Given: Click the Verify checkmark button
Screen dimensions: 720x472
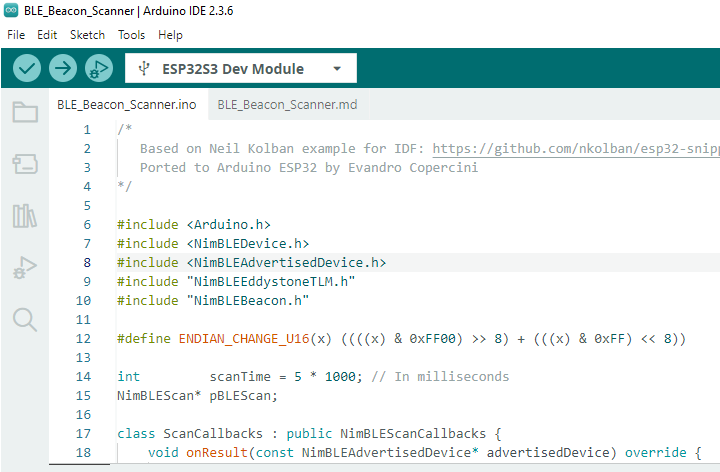Looking at the screenshot, I should (x=27, y=68).
